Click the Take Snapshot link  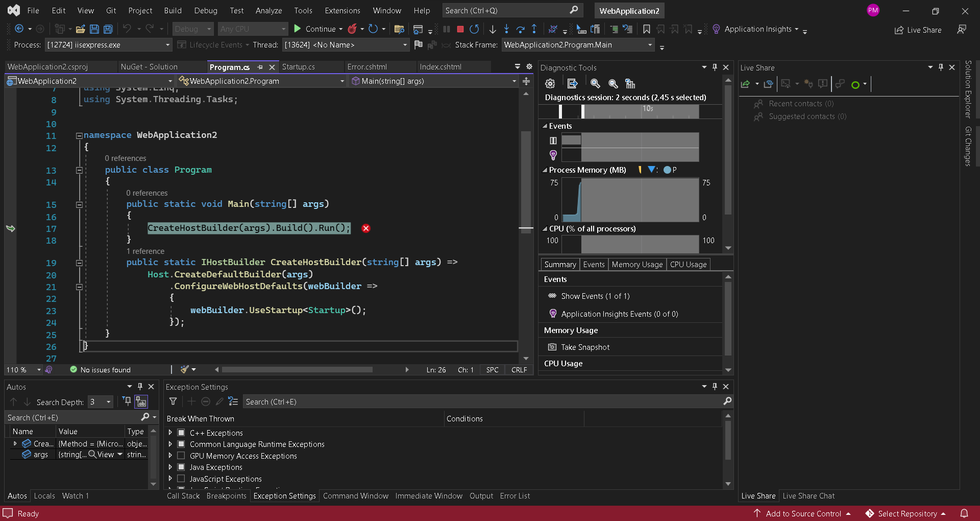click(585, 347)
